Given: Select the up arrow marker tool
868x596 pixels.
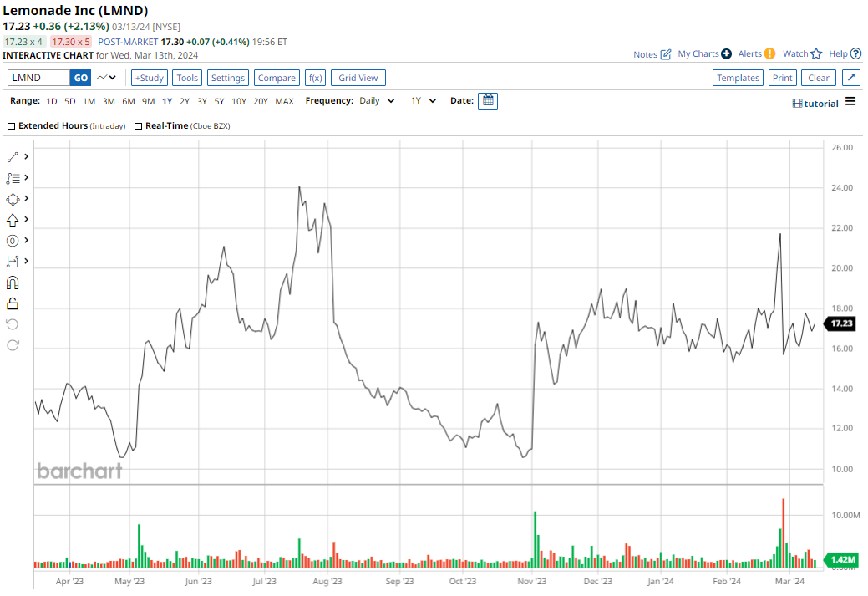Looking at the screenshot, I should 13,220.
